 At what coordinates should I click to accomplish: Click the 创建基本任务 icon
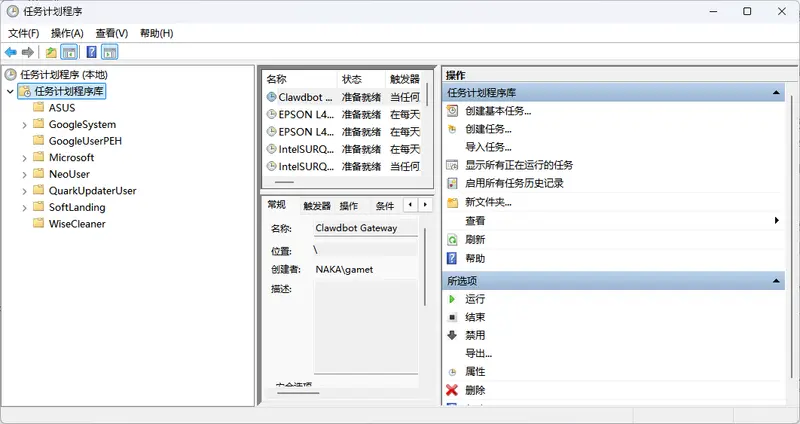pos(452,111)
